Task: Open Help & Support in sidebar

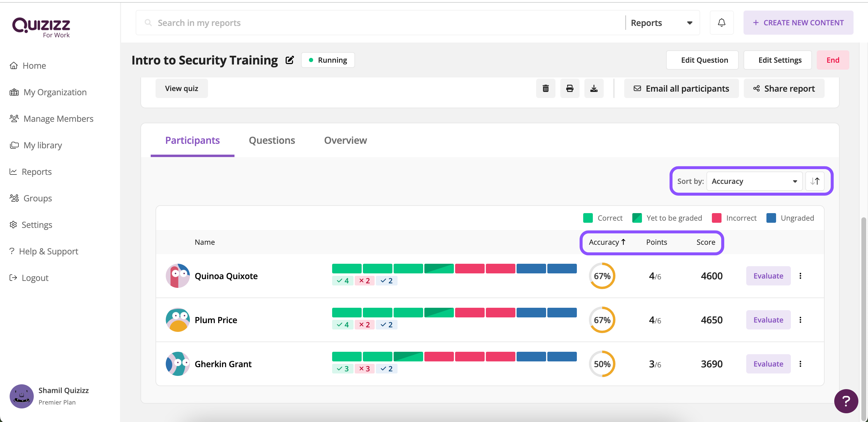Action: pos(44,251)
